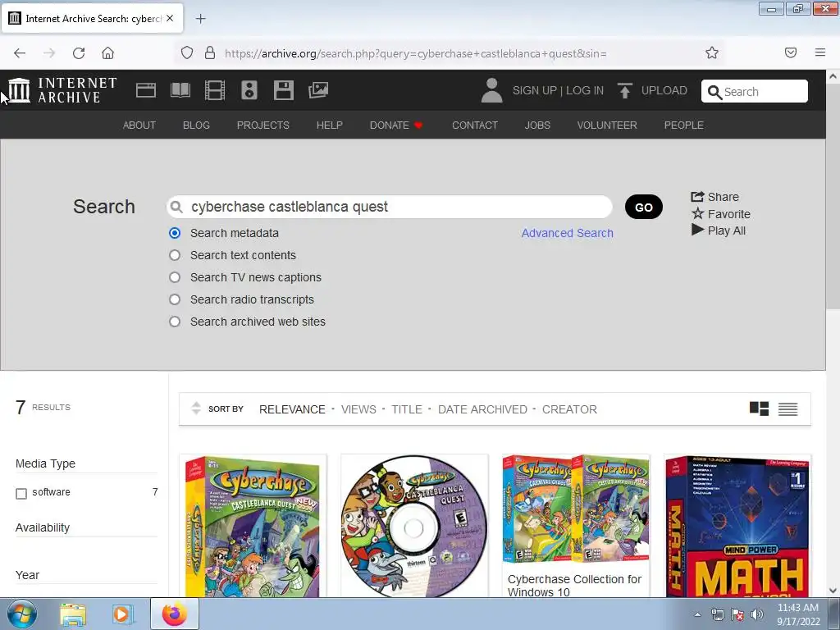840x630 pixels.
Task: Click the LOG IN link
Action: [584, 90]
